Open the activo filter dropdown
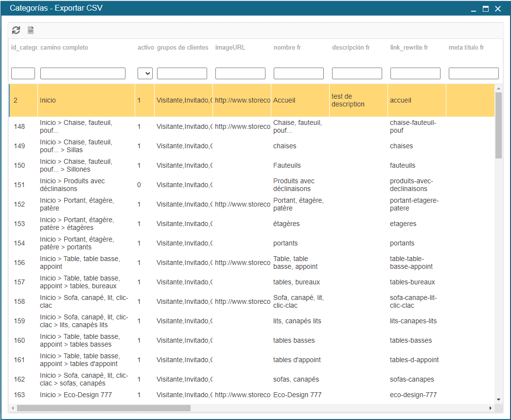The height and width of the screenshot is (420, 511). (x=145, y=73)
